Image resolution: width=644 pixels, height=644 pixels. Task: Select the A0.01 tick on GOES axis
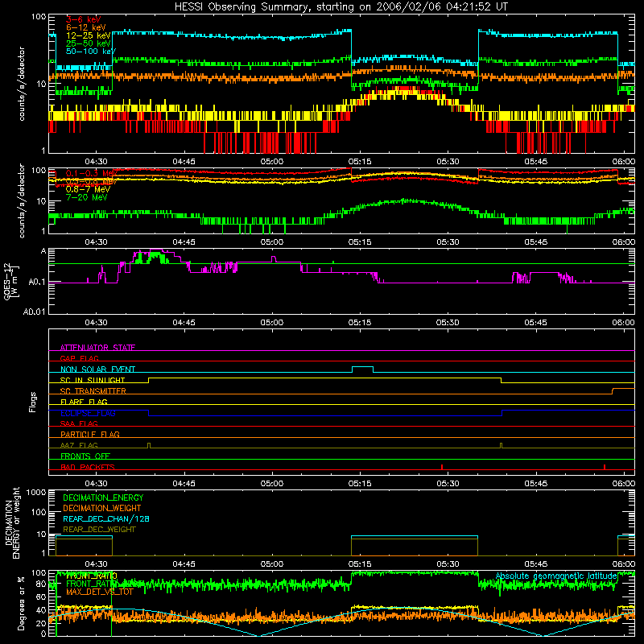pos(35,312)
